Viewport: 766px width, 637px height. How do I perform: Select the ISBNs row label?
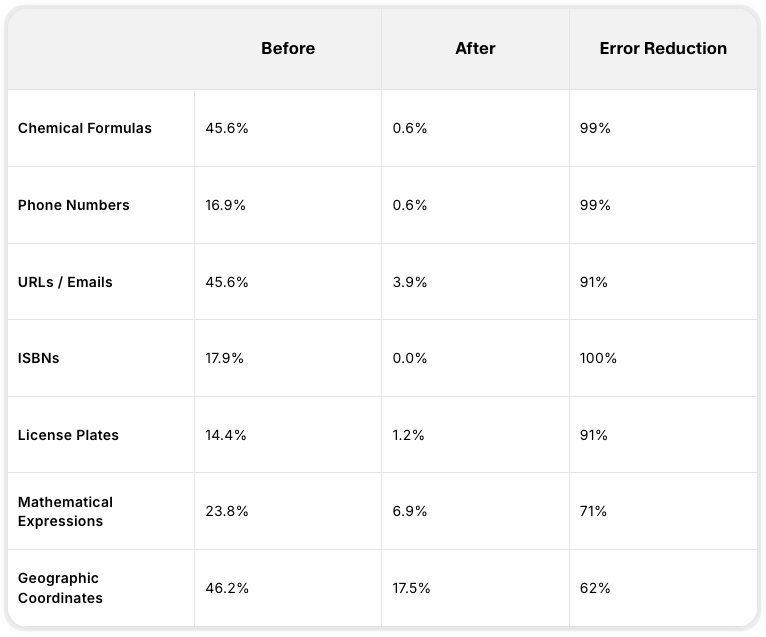pyautogui.click(x=38, y=358)
